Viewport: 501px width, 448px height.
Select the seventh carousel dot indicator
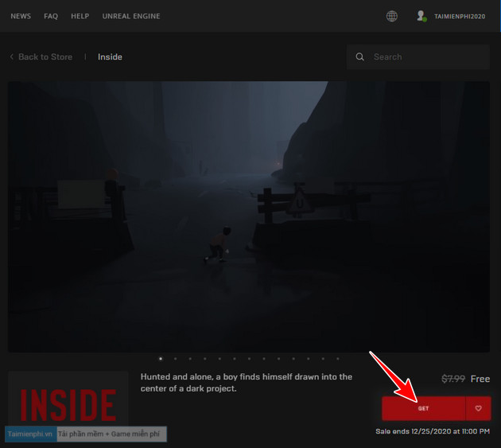coord(249,359)
